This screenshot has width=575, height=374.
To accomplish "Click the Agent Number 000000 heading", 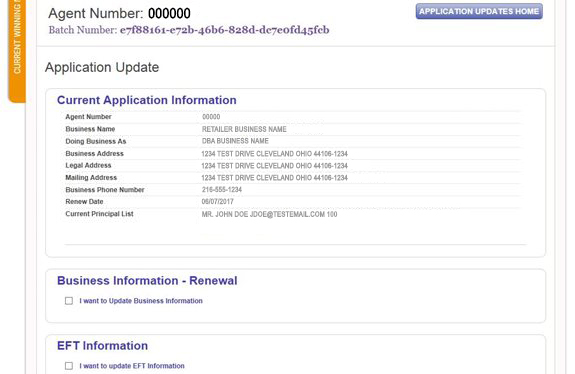I will [x=120, y=14].
